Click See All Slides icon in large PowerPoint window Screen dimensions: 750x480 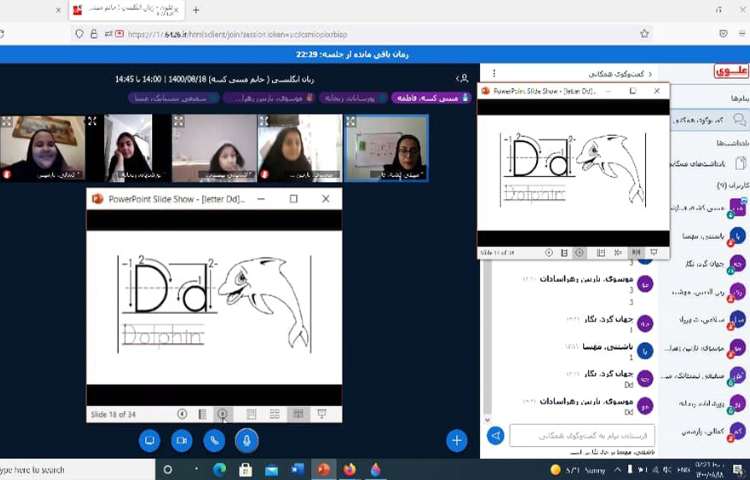coord(202,414)
